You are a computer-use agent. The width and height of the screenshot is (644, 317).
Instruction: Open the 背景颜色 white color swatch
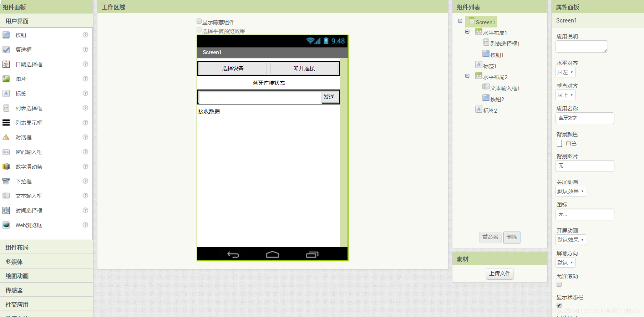click(x=559, y=143)
